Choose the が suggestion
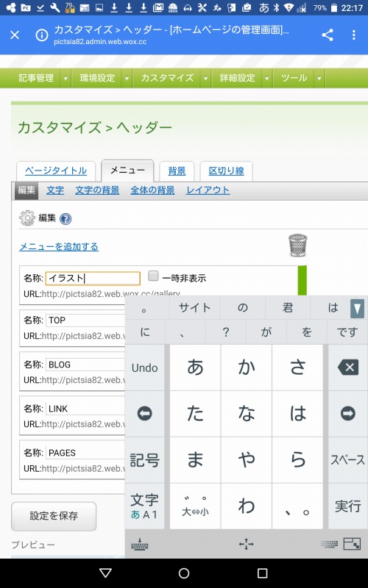 [266, 332]
